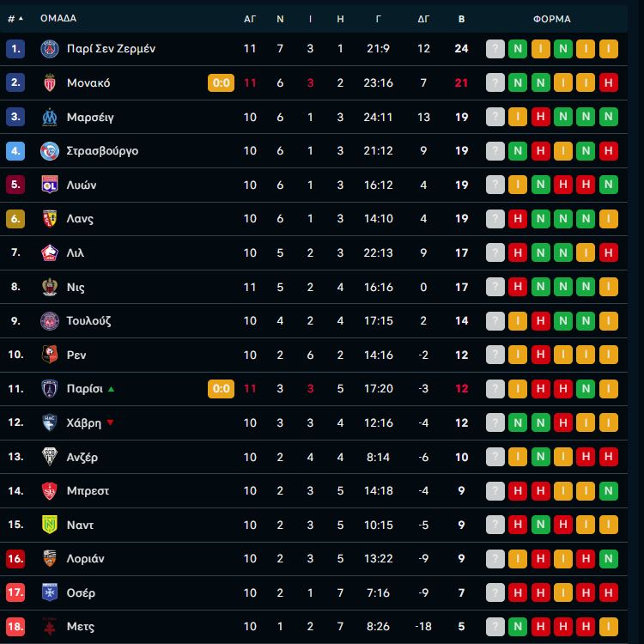Sort standings by the ΑΓ column header

pos(250,18)
